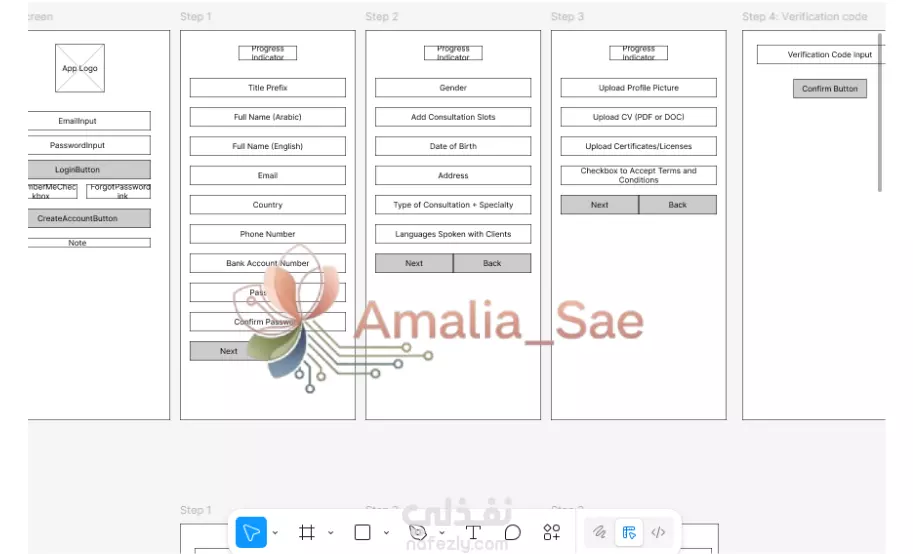Select the Rectangle shape tool
Screen dimensions: 913x554
pos(362,532)
